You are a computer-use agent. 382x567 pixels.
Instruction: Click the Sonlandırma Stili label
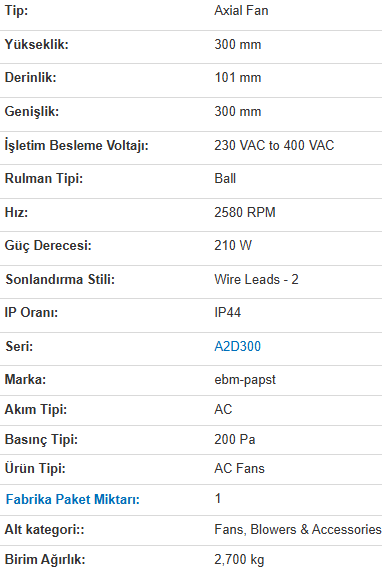pos(60,280)
